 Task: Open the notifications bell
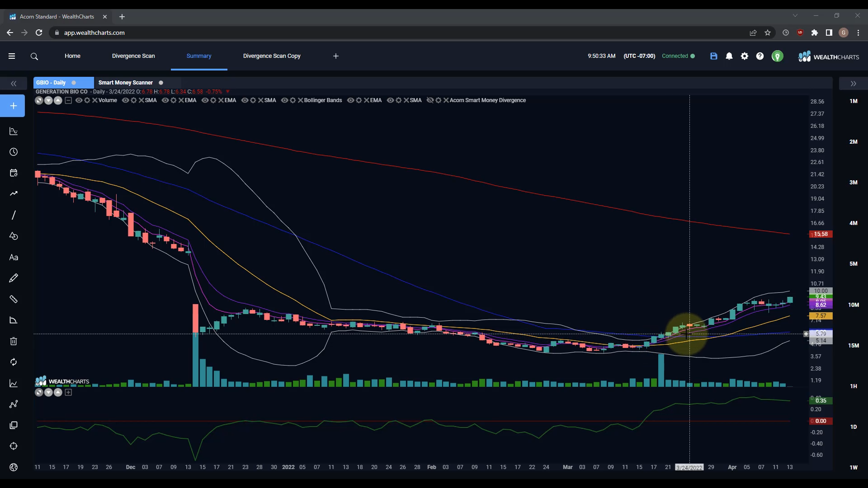pyautogui.click(x=729, y=56)
